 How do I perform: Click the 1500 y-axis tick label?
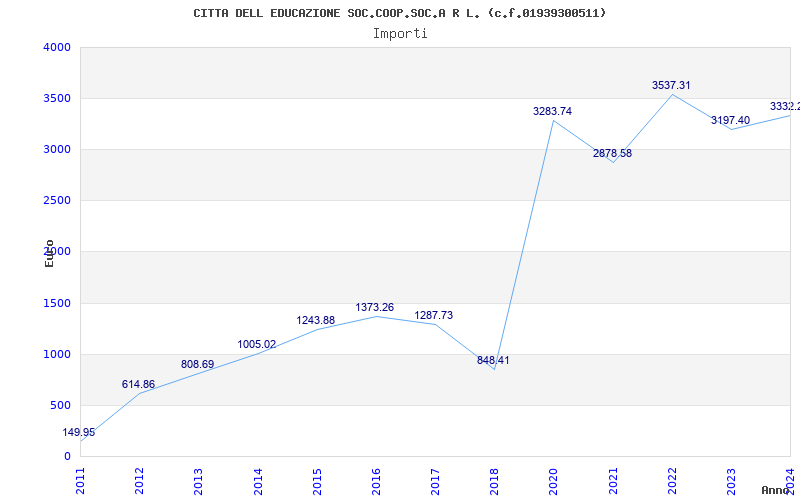pos(57,304)
